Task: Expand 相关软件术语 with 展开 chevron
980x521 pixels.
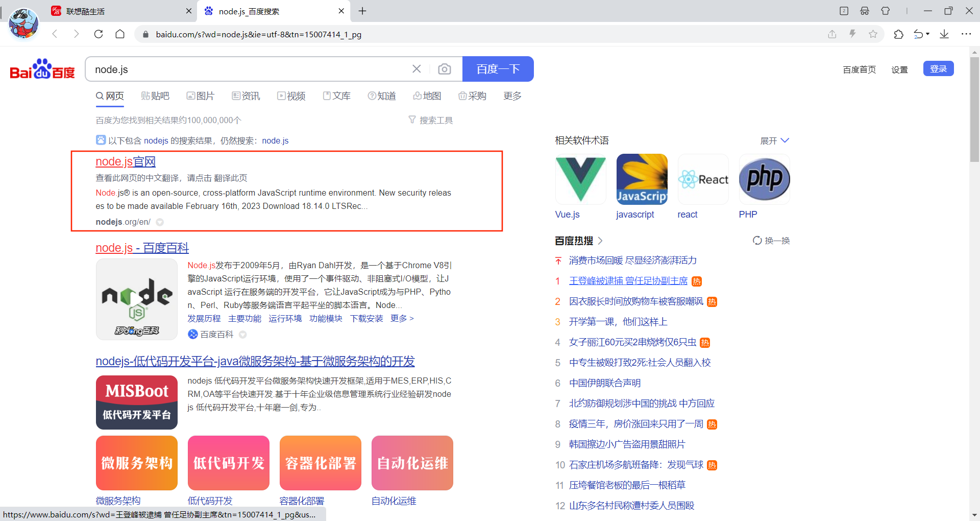Action: [775, 140]
